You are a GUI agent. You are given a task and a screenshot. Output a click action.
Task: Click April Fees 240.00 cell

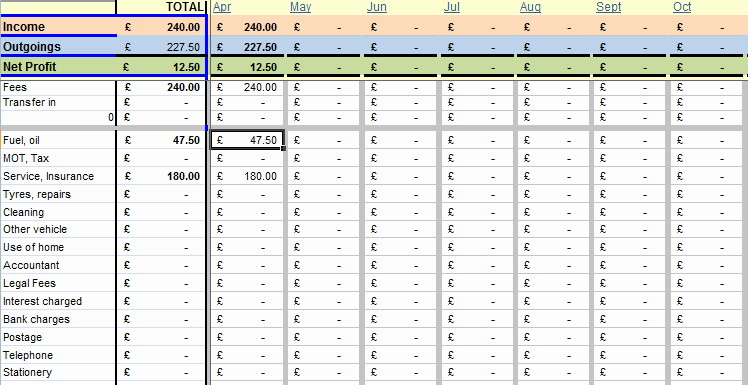tap(247, 87)
